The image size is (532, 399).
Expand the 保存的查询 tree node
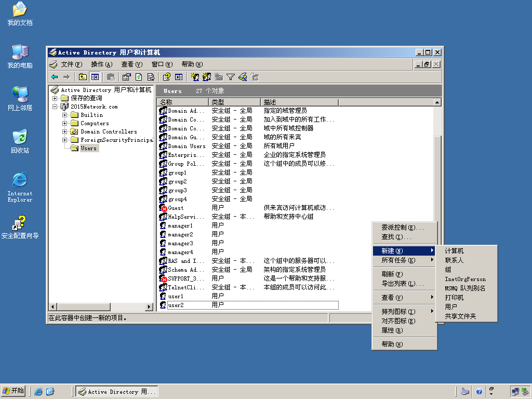tap(55, 98)
